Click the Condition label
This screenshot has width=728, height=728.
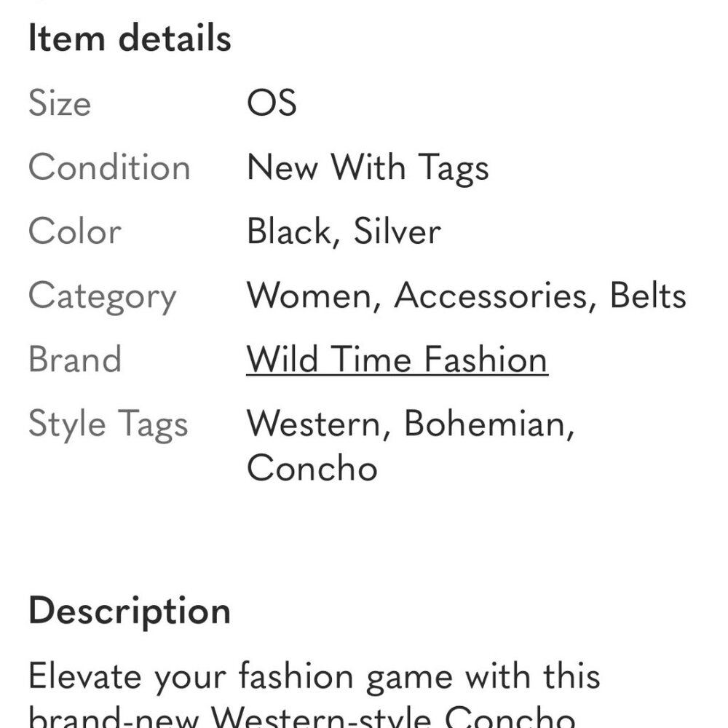[109, 167]
